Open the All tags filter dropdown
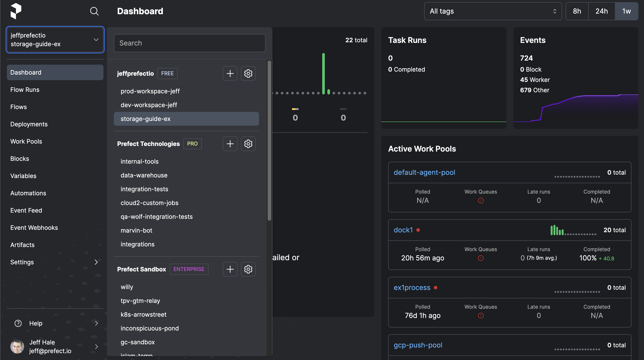Image resolution: width=644 pixels, height=360 pixels. click(x=493, y=11)
